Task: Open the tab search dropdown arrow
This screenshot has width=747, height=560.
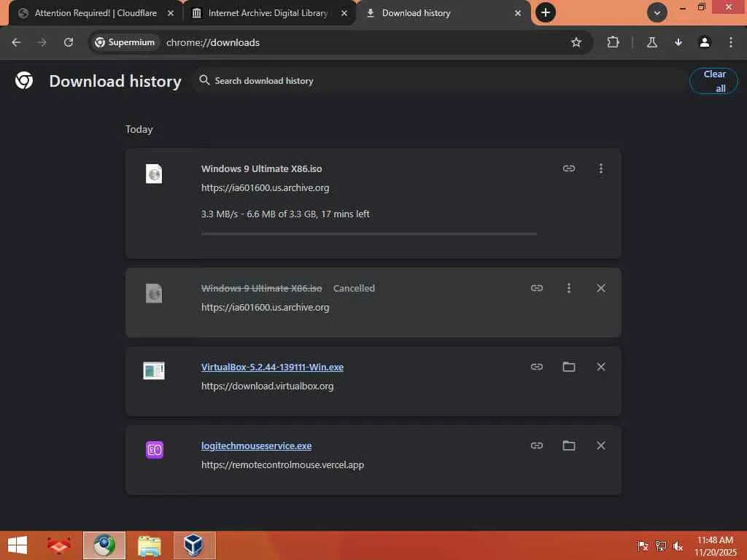Action: [657, 13]
